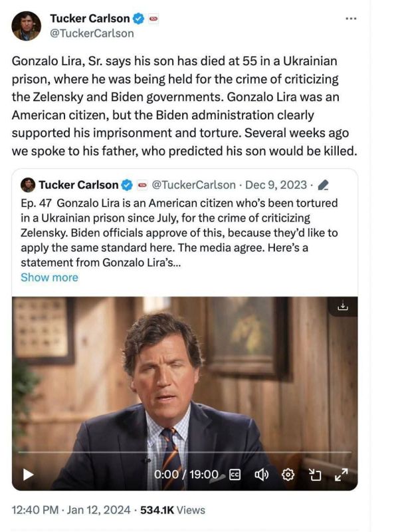This screenshot has width=394, height=532.
Task: Open the tweet options via the three-dot menu
Action: tap(350, 18)
